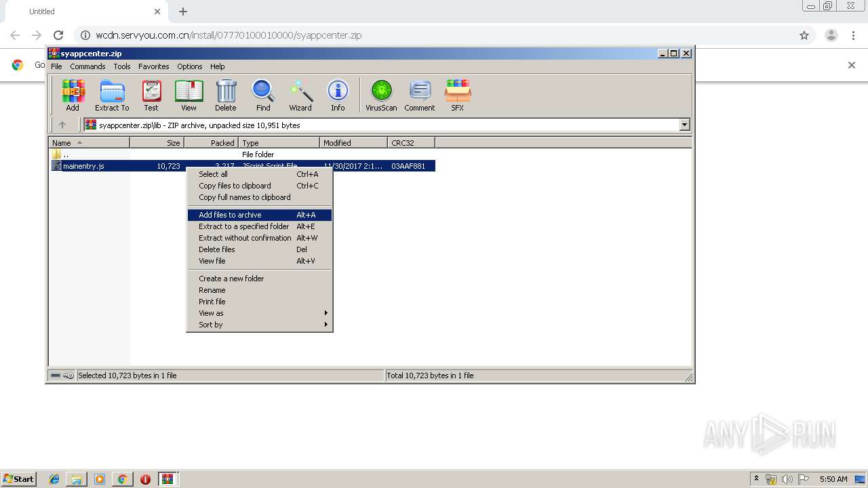This screenshot has width=868, height=488.
Task: Choose Print file in context menu
Action: [260, 302]
